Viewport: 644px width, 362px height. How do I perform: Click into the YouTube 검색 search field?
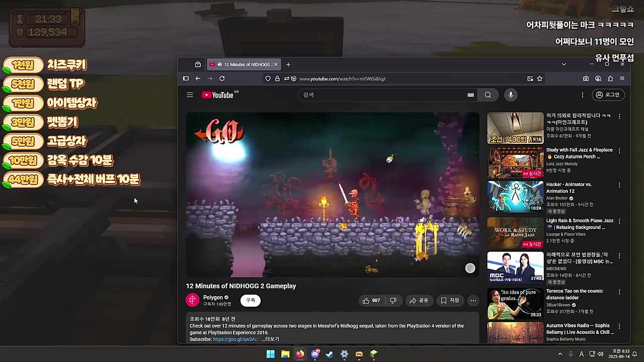click(382, 95)
